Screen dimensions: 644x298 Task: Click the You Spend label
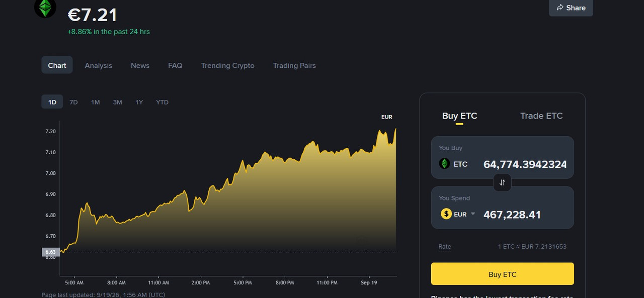click(x=454, y=198)
